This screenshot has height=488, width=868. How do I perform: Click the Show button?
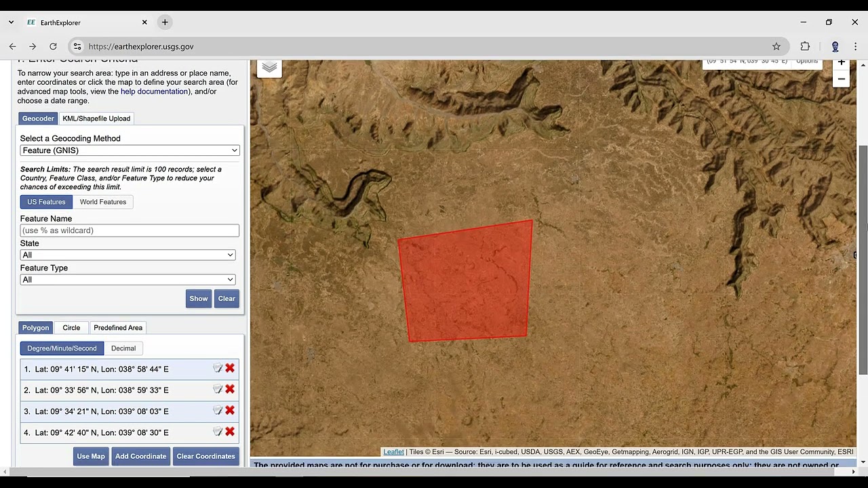tap(199, 299)
